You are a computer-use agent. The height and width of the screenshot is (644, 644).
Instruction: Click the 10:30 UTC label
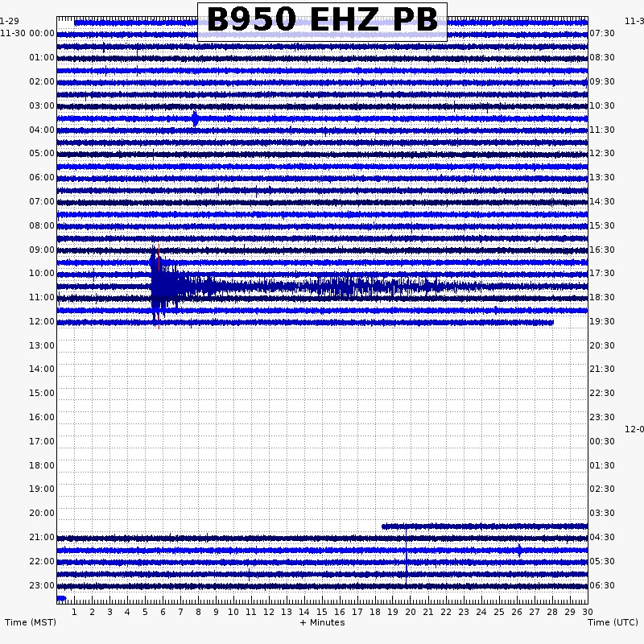(x=602, y=105)
